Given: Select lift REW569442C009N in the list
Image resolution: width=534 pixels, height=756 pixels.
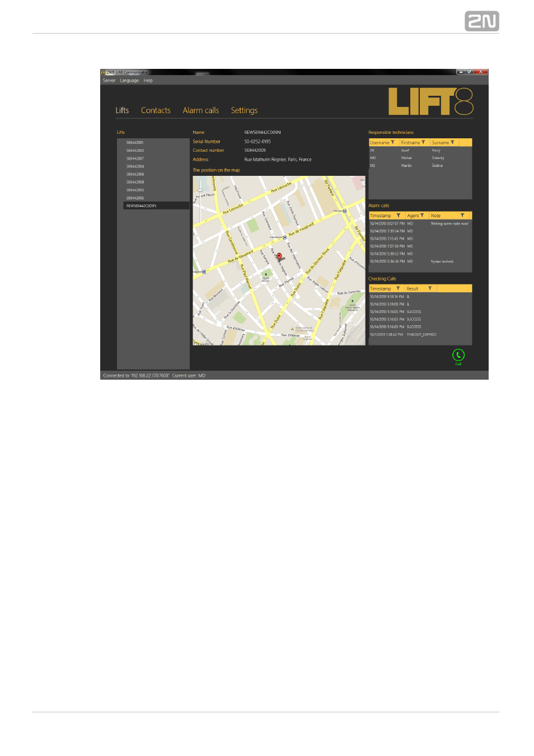Looking at the screenshot, I should pos(156,206).
